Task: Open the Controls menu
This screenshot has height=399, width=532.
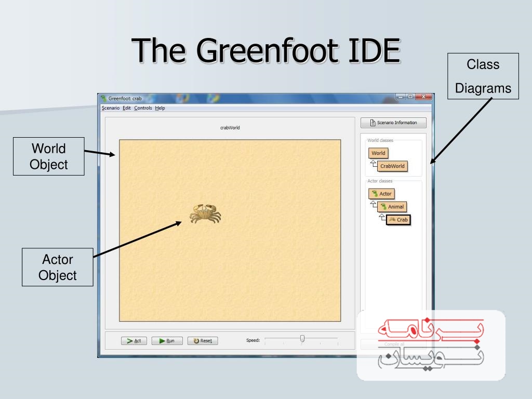Action: 143,108
